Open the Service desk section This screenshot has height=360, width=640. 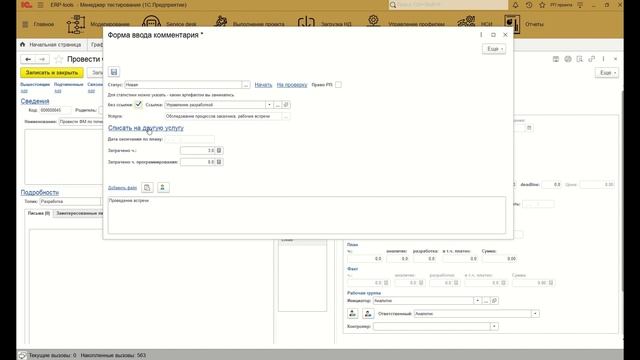(x=169, y=24)
